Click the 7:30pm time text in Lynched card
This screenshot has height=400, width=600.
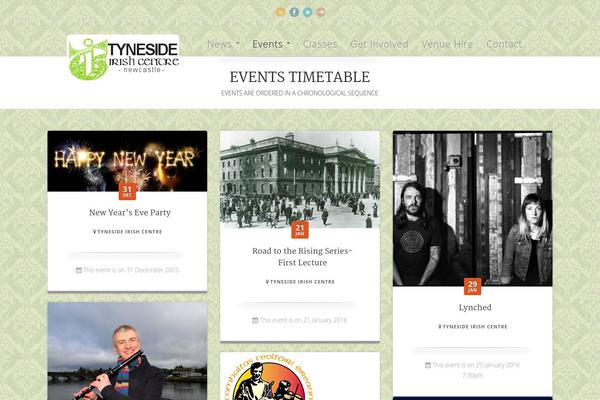[473, 375]
